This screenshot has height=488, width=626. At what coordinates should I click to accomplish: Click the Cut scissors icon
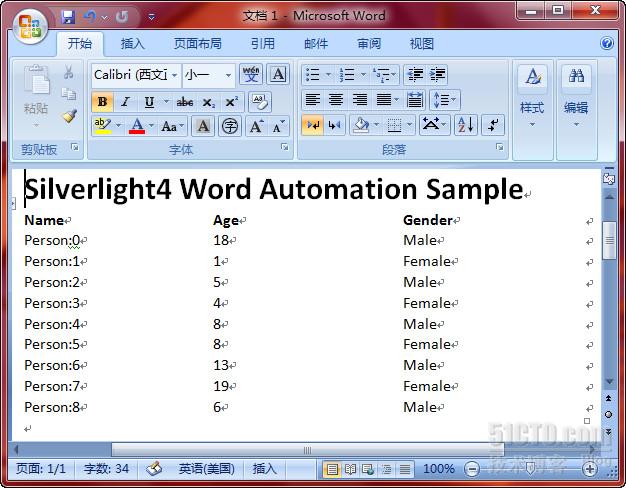pos(68,72)
